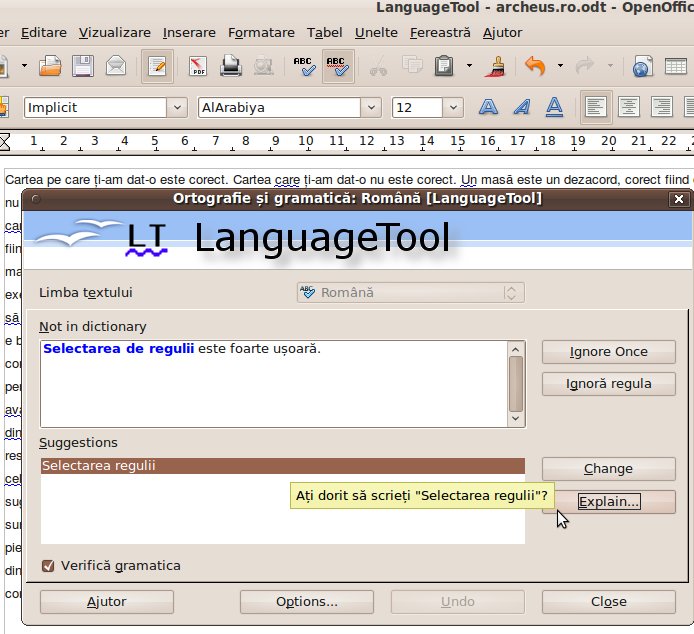Open New document dropdown arrow
The width and height of the screenshot is (694, 634).
[x=24, y=66]
